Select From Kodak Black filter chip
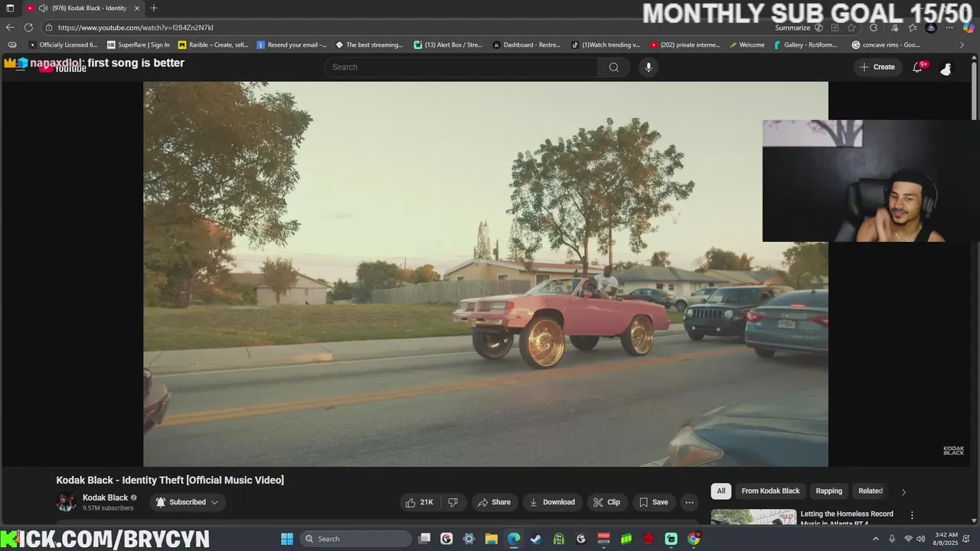Viewport: 980px width, 551px height. coord(770,491)
